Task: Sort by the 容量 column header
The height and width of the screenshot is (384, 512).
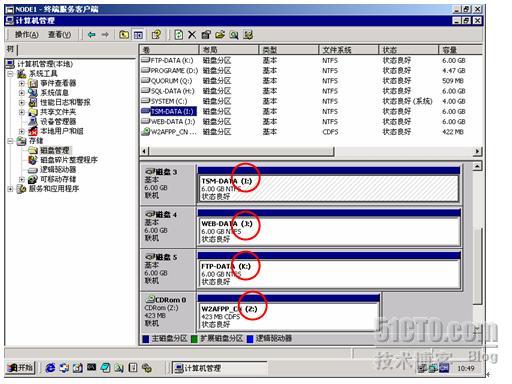Action: click(x=460, y=50)
